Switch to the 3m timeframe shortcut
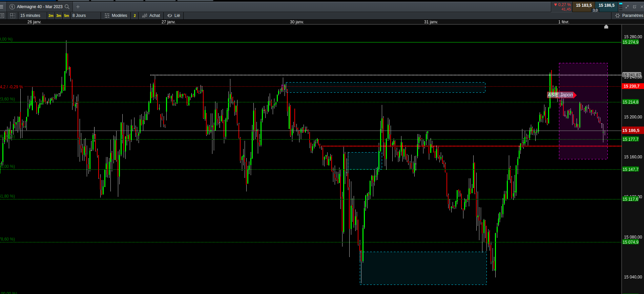The width and height of the screenshot is (644, 294). [x=59, y=16]
